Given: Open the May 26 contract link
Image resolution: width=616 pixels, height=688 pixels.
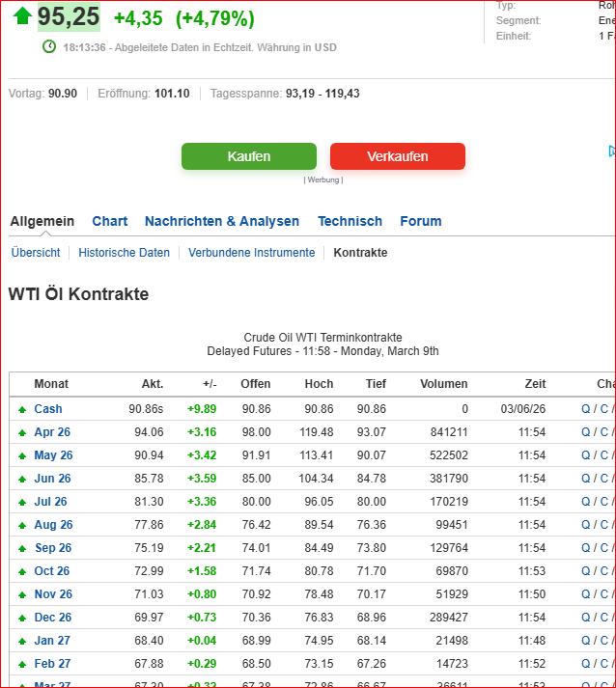Looking at the screenshot, I should point(53,455).
